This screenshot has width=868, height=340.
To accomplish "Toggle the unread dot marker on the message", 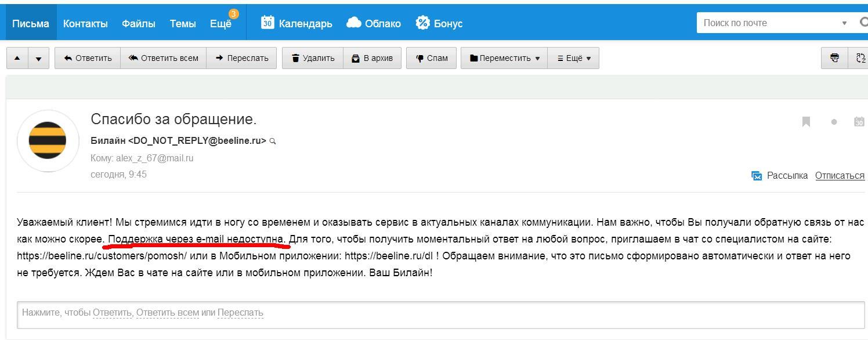I will point(834,122).
